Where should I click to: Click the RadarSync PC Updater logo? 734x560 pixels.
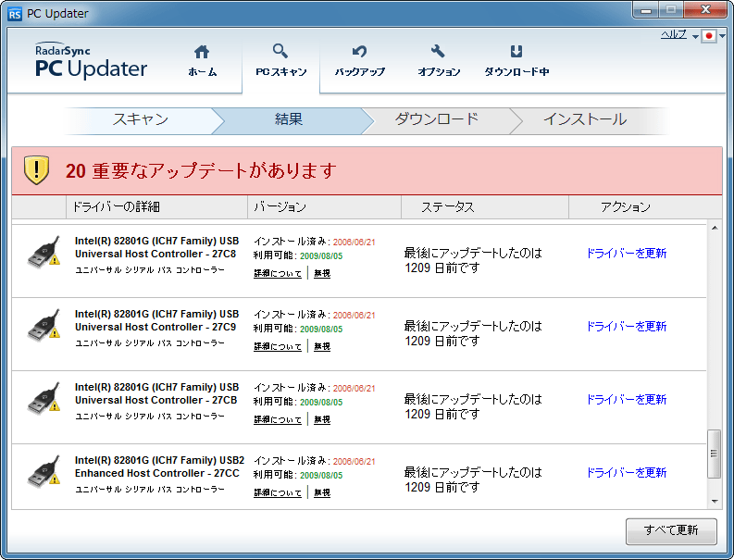click(x=91, y=61)
